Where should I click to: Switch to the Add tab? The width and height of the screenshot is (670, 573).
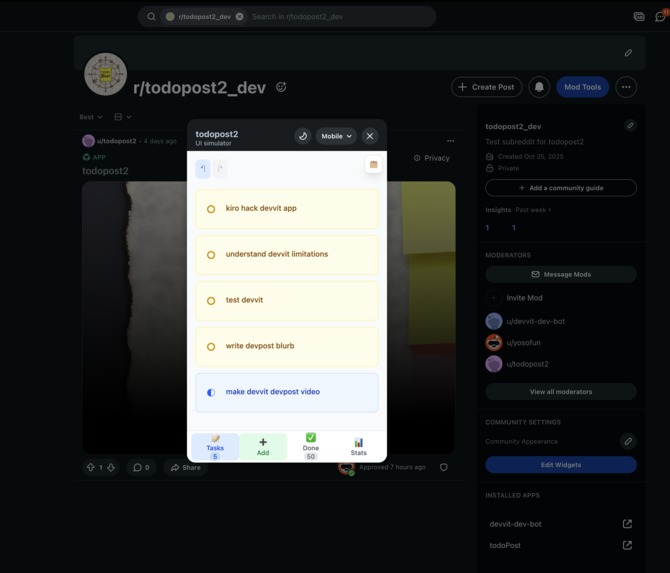pyautogui.click(x=263, y=447)
